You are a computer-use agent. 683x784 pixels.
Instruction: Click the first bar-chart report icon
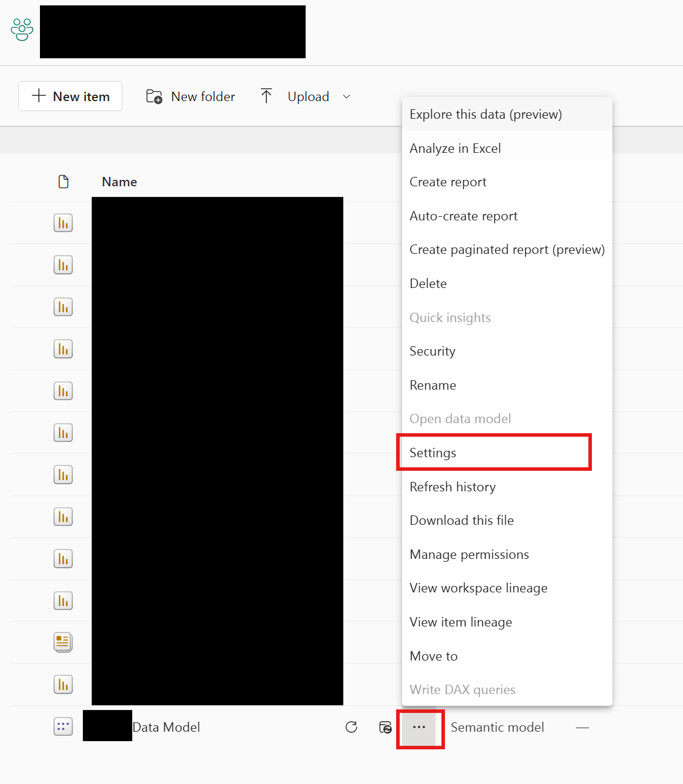click(x=63, y=223)
